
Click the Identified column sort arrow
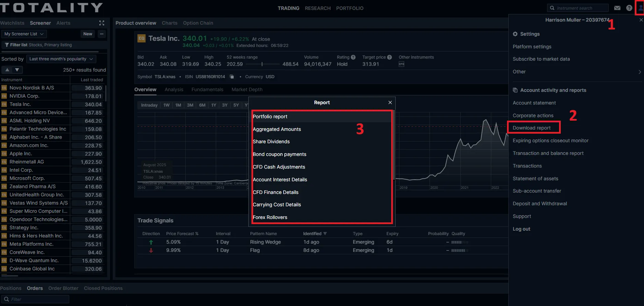coord(325,234)
